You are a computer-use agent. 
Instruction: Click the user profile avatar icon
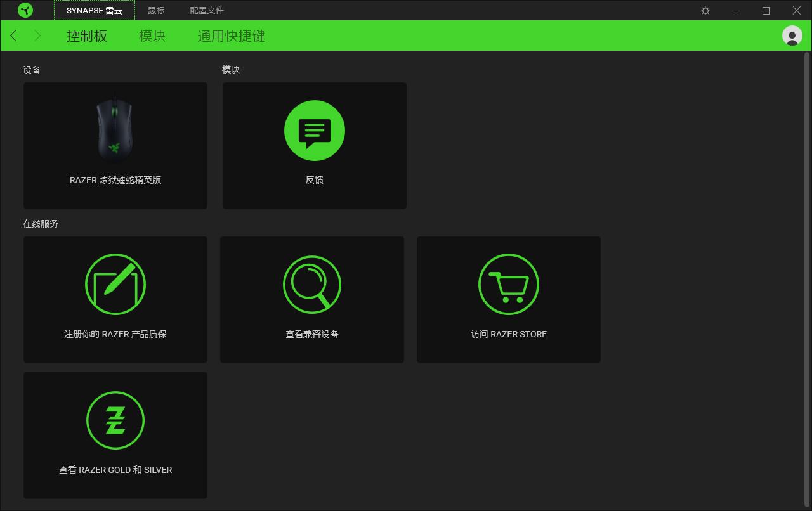792,36
